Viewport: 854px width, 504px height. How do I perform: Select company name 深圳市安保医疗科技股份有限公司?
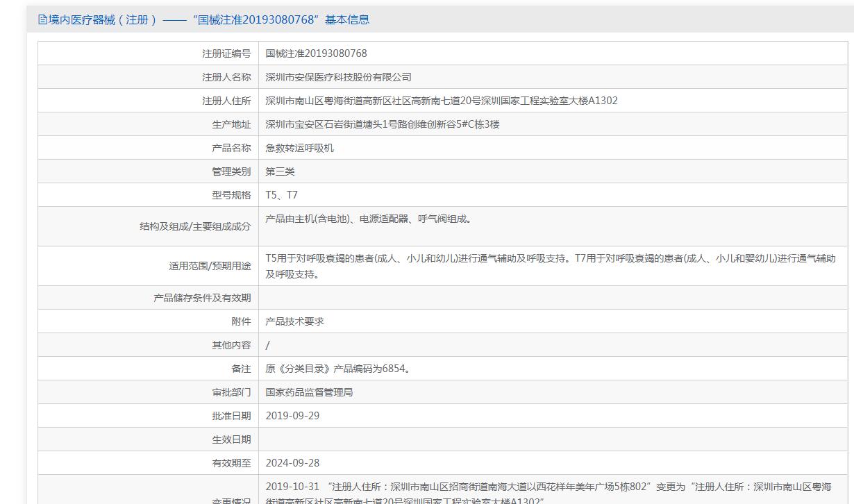point(339,77)
